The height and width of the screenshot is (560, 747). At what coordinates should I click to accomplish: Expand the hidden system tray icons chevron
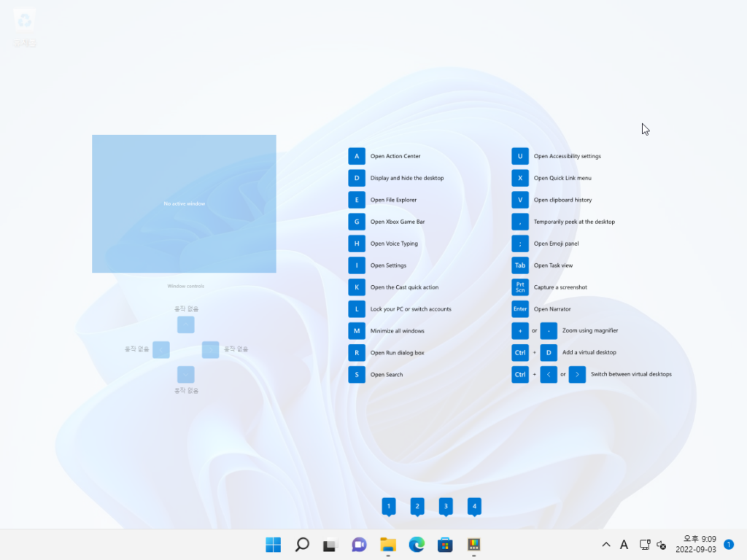[x=605, y=545]
